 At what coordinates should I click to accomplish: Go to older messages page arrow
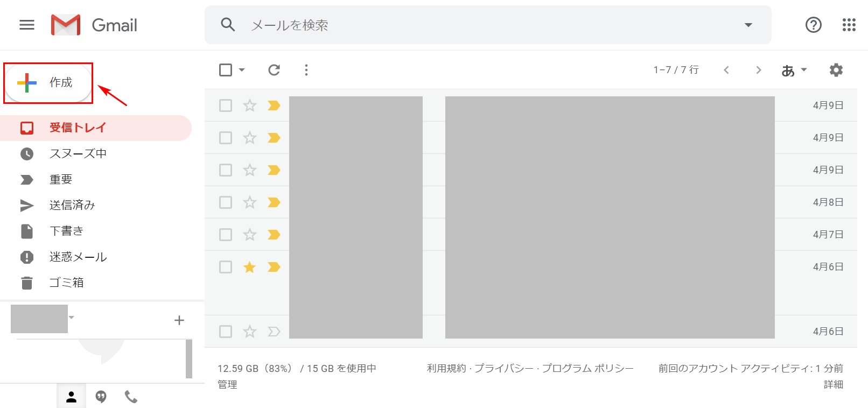click(x=758, y=70)
